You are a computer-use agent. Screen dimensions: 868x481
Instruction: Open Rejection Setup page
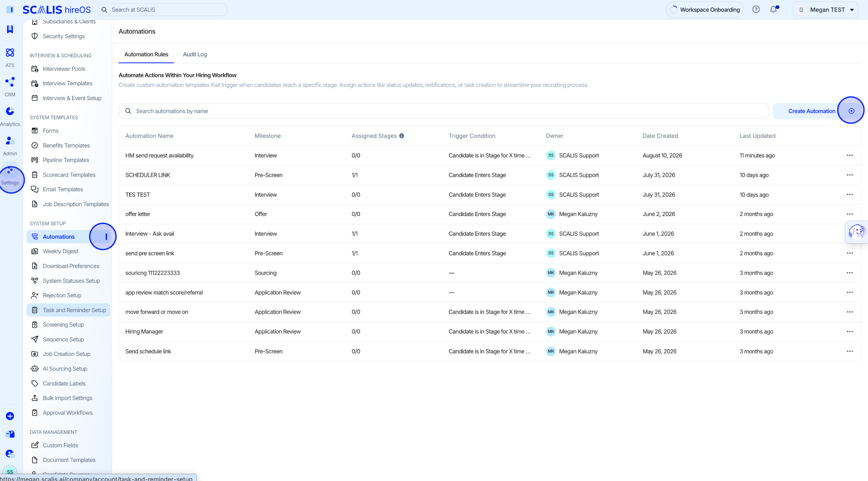(62, 295)
